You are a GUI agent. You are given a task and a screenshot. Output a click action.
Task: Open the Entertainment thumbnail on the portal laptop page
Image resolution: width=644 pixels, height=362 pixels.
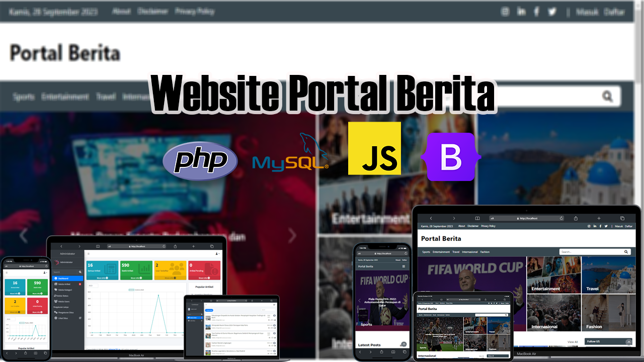pyautogui.click(x=554, y=275)
